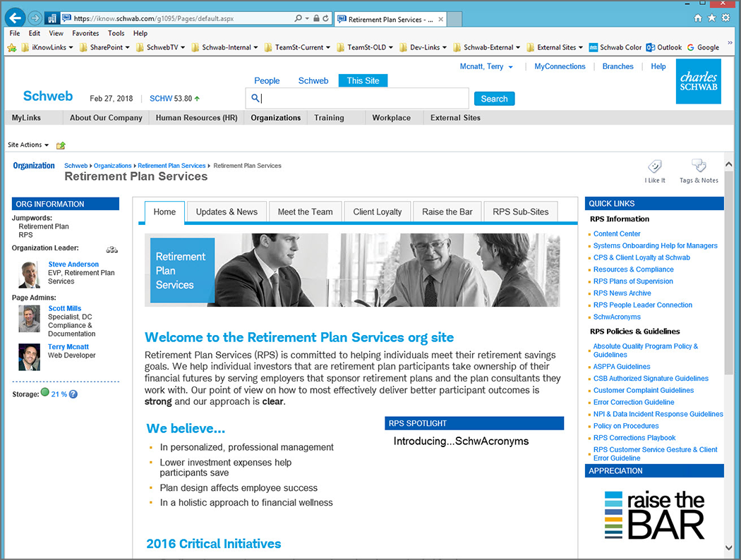Click the organization chart icon next to Organization Leader

pyautogui.click(x=112, y=249)
